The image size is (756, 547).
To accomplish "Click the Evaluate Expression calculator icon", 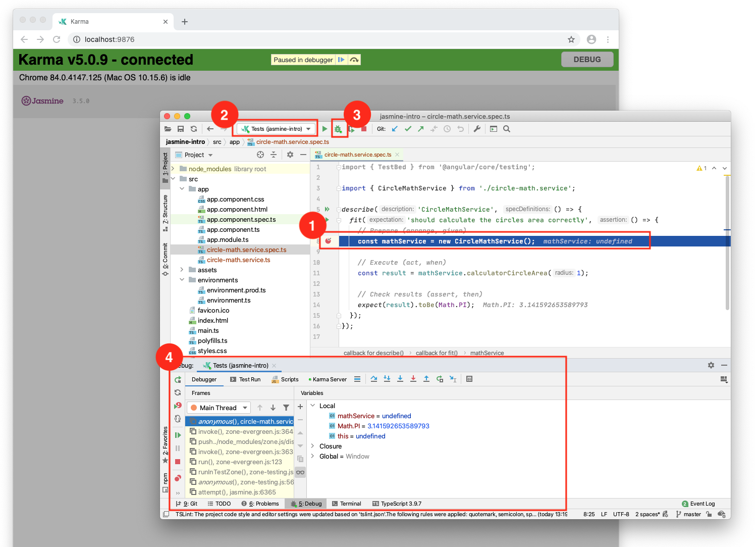I will pyautogui.click(x=469, y=379).
